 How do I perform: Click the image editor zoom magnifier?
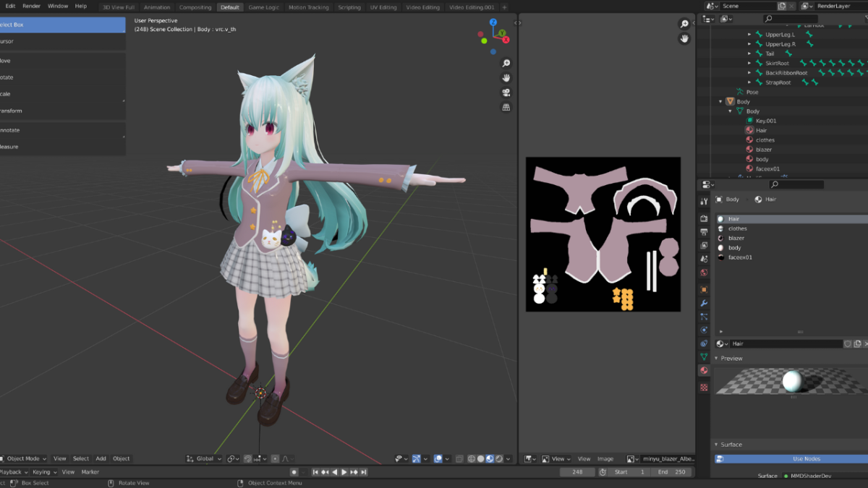coord(684,24)
